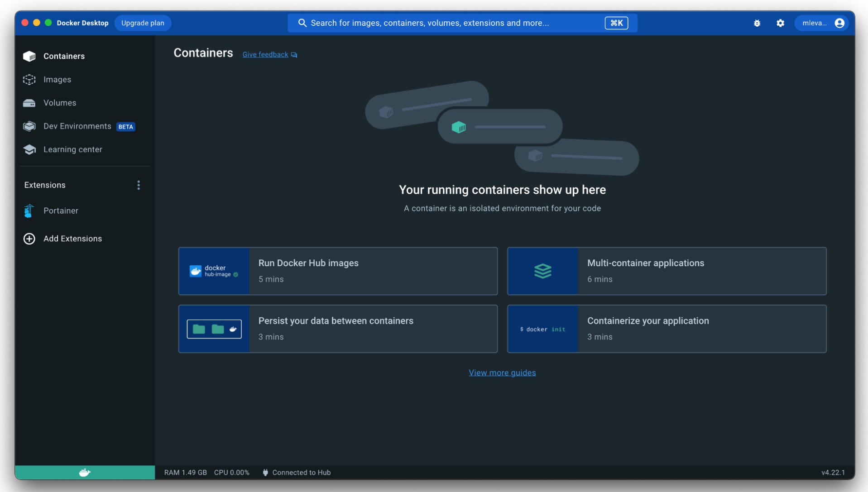Click RAM 1.49 GB status entry
This screenshot has width=868, height=492.
[186, 473]
